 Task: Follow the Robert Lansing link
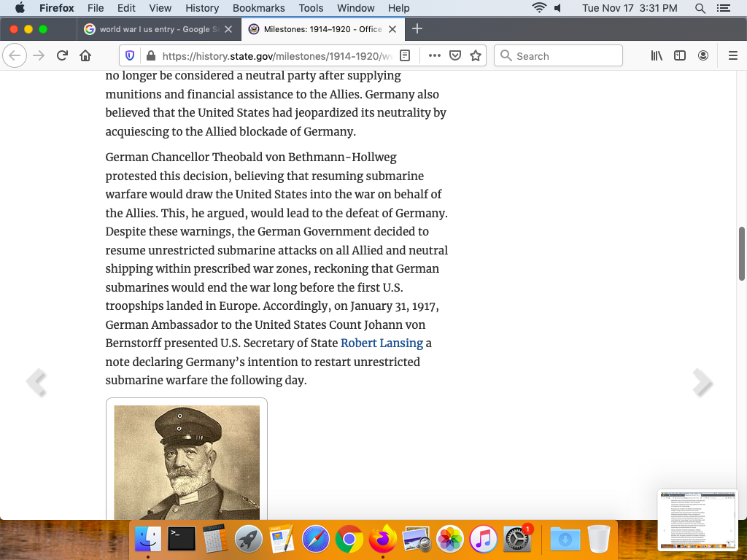pos(382,343)
